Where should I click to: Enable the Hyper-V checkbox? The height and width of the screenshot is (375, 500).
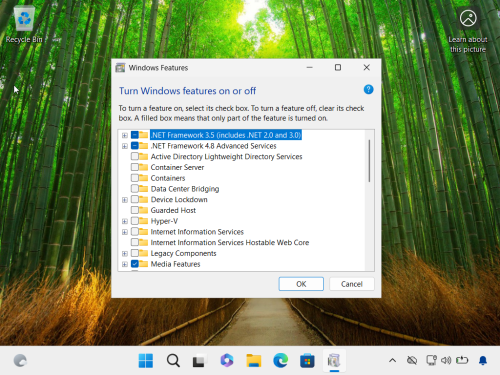pos(135,221)
